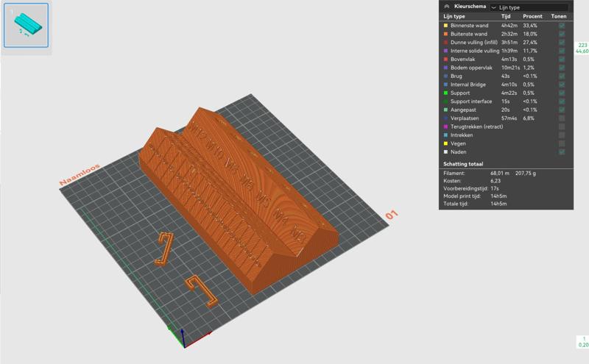Viewport: 589px width, 364px height.
Task: Click the top layer slider handle showing 223
Action: click(582, 48)
